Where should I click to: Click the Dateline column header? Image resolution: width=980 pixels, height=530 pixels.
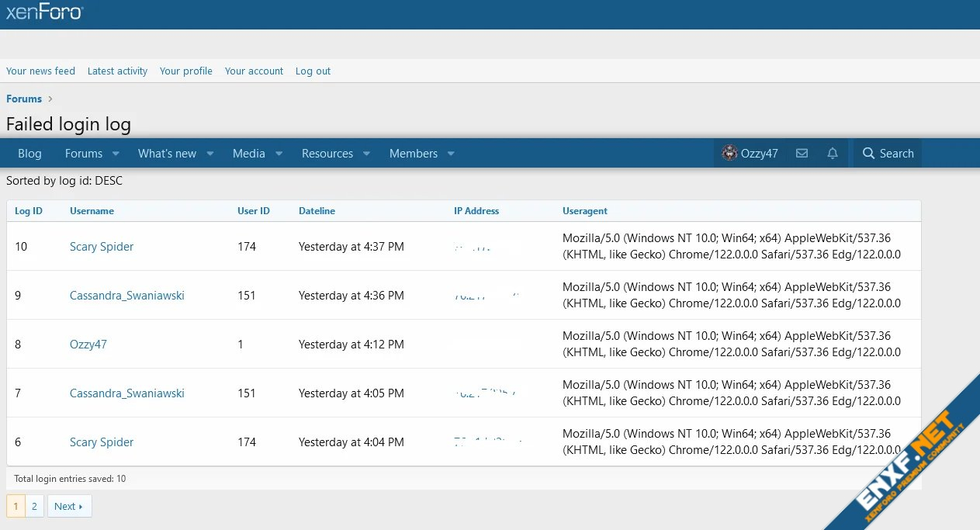pyautogui.click(x=317, y=211)
